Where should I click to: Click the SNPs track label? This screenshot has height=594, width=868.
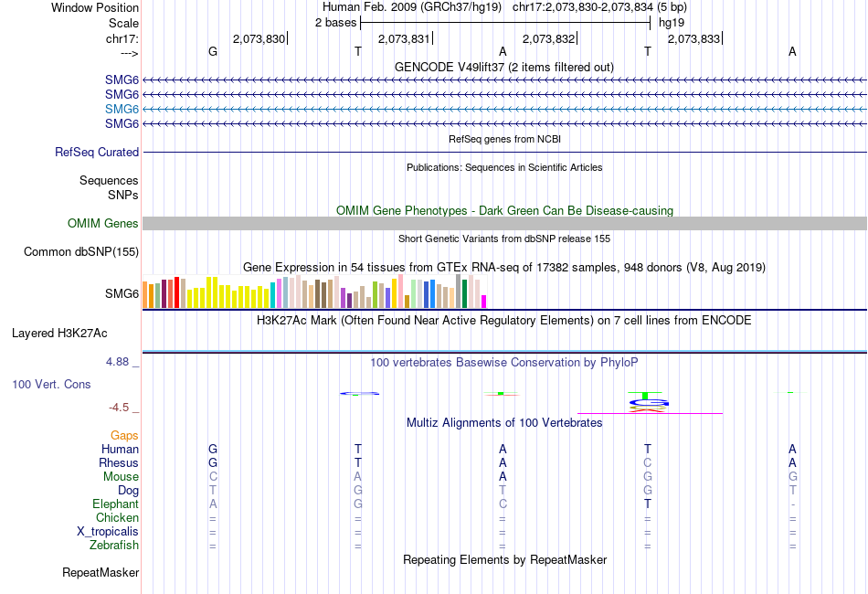123,195
